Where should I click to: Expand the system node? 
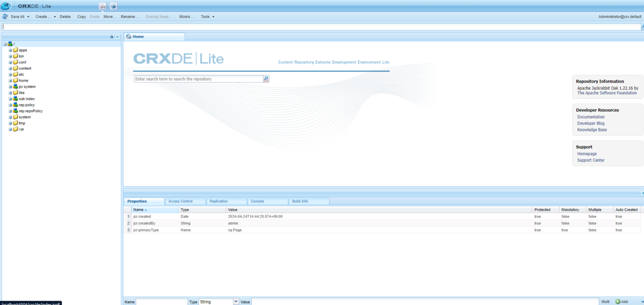click(x=10, y=117)
